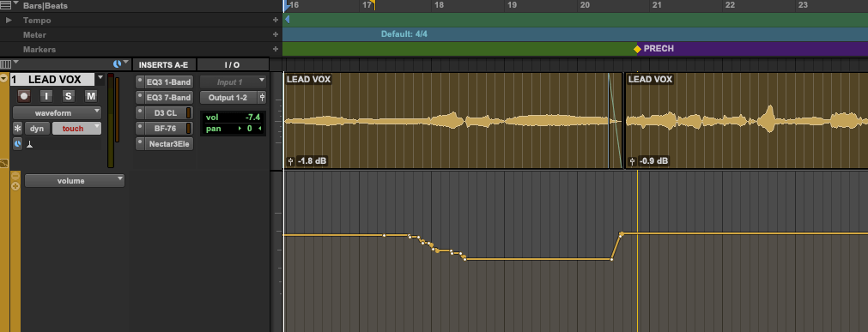This screenshot has height=332, width=868.
Task: Click the tempo ruler blue marker triangle
Action: (x=287, y=20)
